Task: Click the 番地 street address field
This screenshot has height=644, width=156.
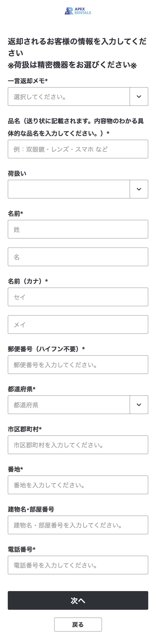Action: point(78,485)
